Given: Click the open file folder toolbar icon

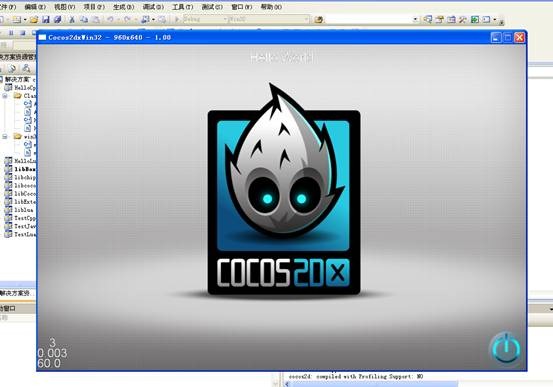Looking at the screenshot, I should click(x=34, y=19).
